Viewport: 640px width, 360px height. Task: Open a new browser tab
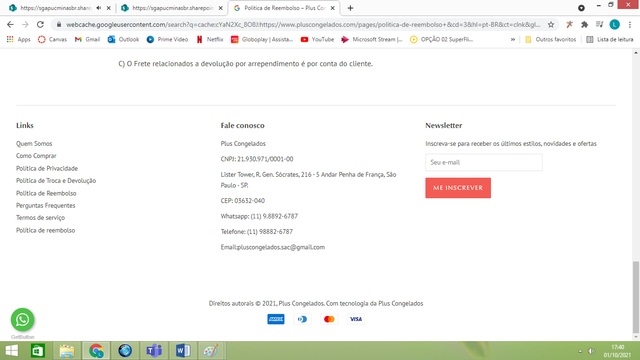click(x=350, y=8)
